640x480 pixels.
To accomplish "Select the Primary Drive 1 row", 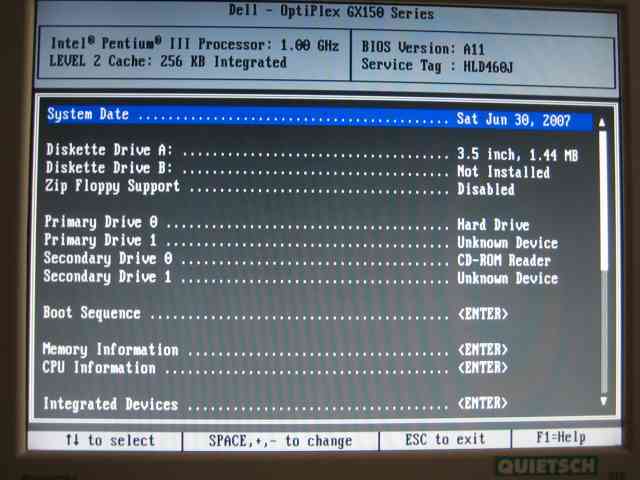I will [x=301, y=241].
